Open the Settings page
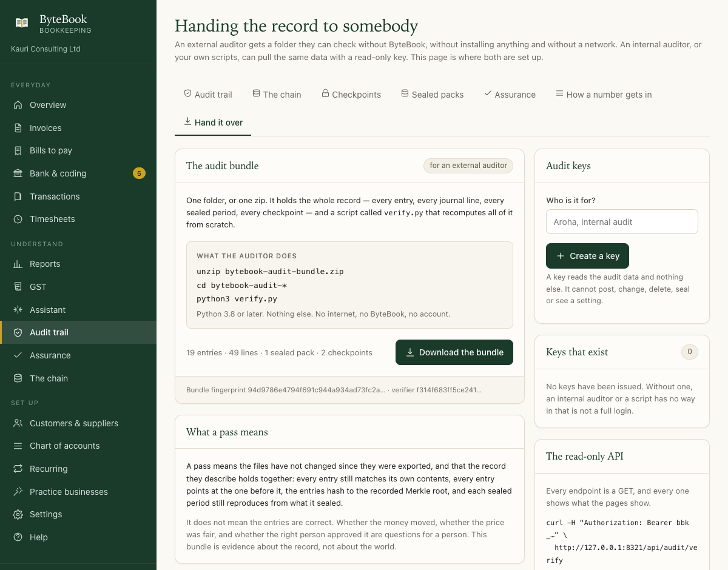Image resolution: width=728 pixels, height=570 pixels. click(78, 514)
